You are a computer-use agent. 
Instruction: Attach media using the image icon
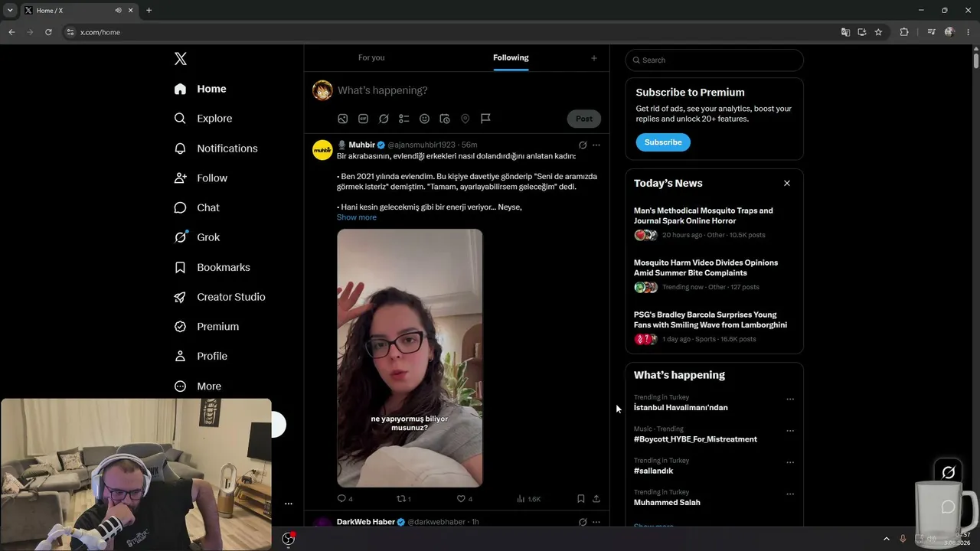(x=343, y=119)
